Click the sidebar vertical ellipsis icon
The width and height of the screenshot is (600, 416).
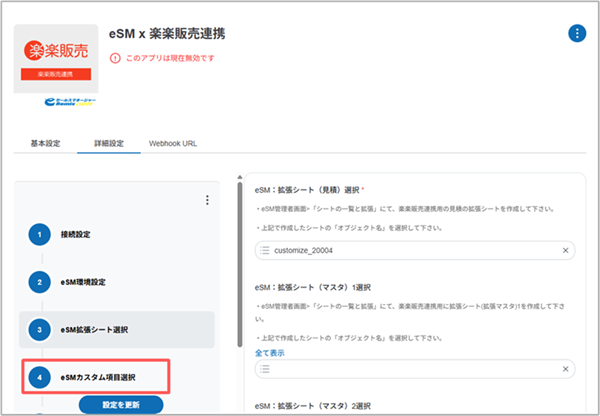(207, 200)
